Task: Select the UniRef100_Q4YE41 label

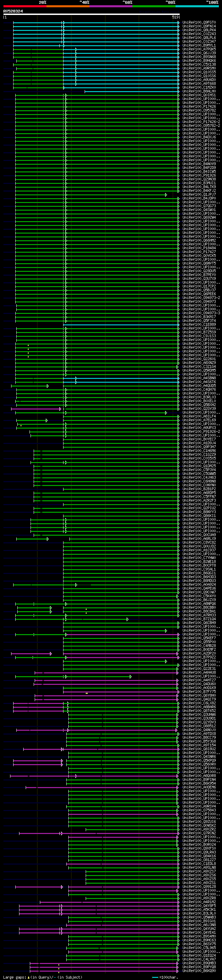Action: pos(199,932)
